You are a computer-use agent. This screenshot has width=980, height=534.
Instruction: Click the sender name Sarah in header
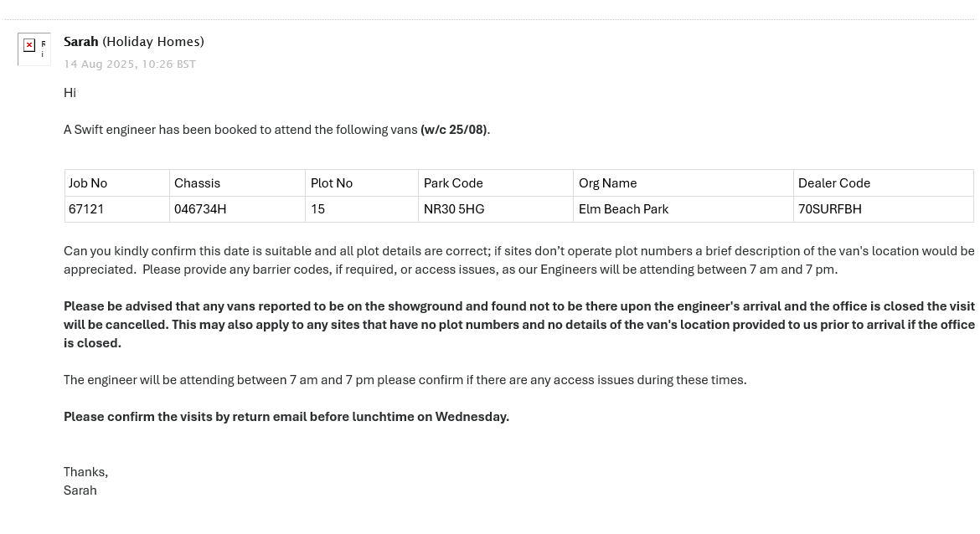pos(81,42)
